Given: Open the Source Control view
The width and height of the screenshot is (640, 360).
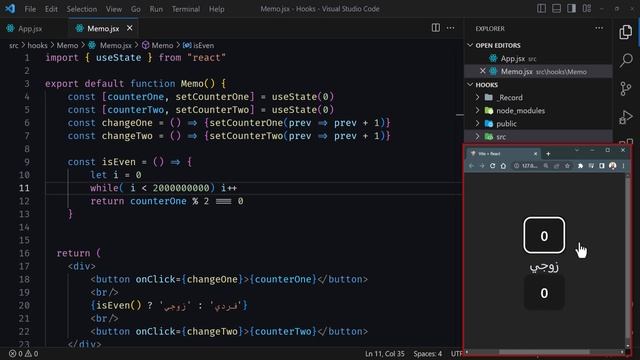Looking at the screenshot, I should click(626, 89).
